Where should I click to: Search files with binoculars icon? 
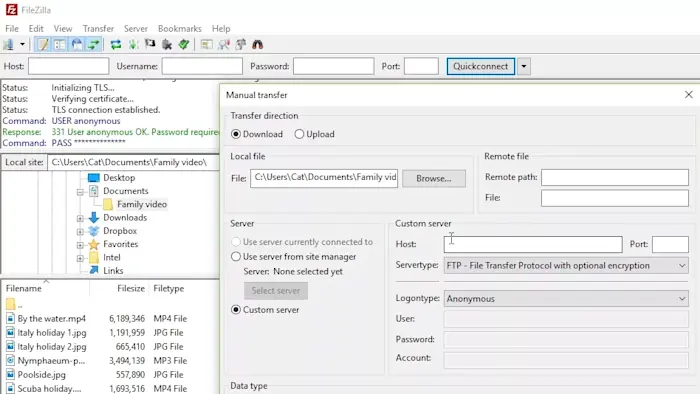click(x=258, y=45)
